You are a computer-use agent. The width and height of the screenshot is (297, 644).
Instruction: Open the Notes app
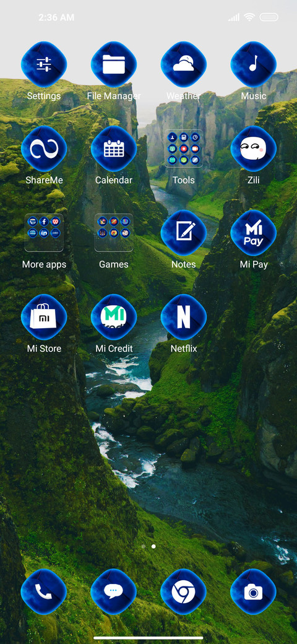point(183,233)
